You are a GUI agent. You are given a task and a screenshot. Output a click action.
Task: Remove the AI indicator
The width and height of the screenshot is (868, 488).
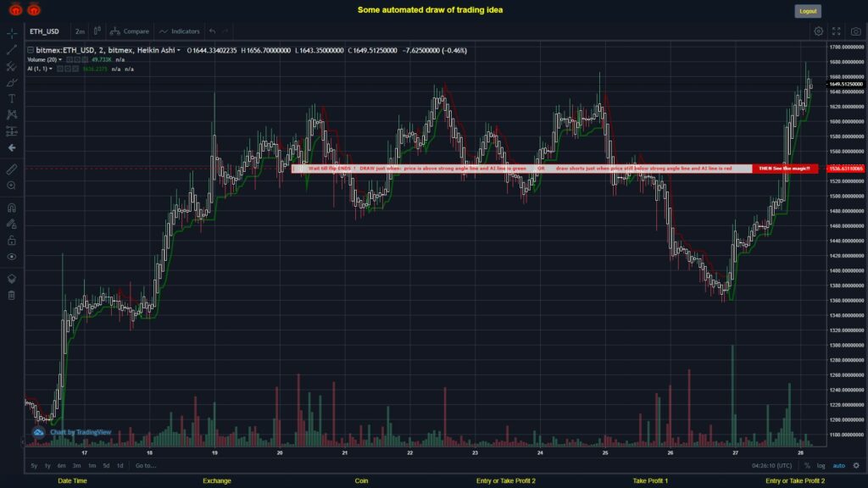click(x=75, y=69)
